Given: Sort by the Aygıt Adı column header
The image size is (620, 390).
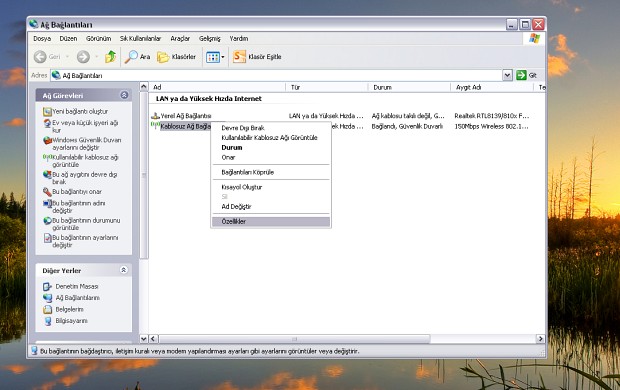Looking at the screenshot, I should 492,87.
